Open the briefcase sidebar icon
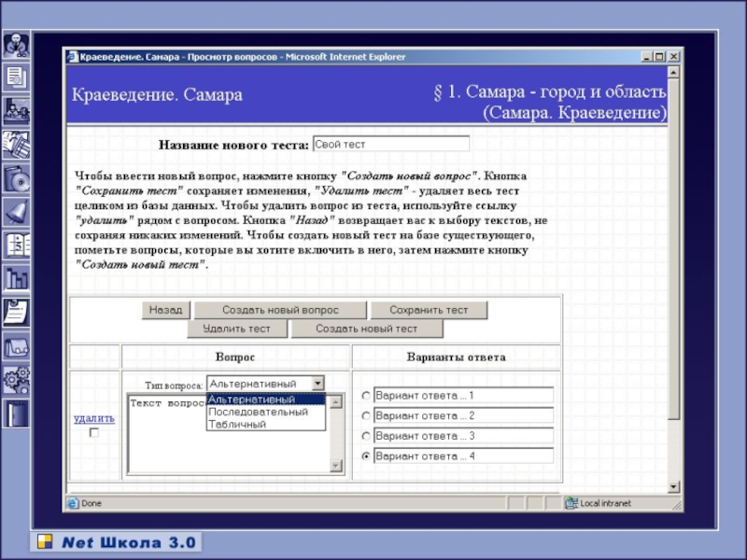 (x=17, y=345)
